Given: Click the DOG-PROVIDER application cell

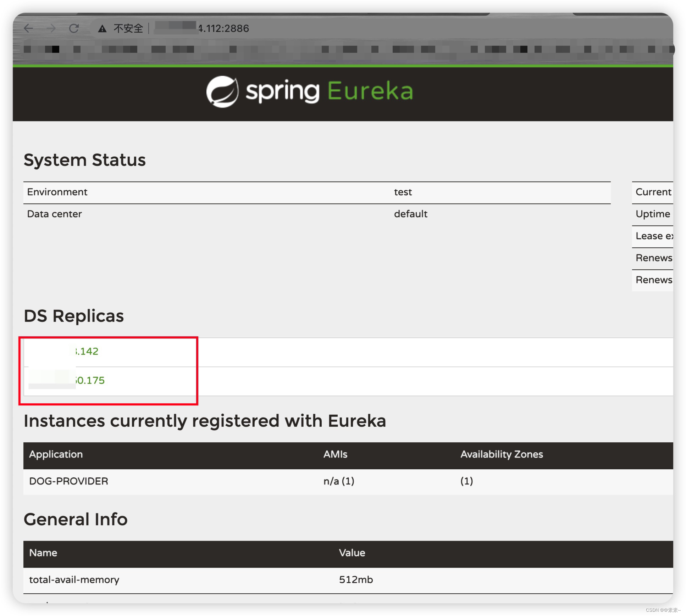Looking at the screenshot, I should [68, 481].
